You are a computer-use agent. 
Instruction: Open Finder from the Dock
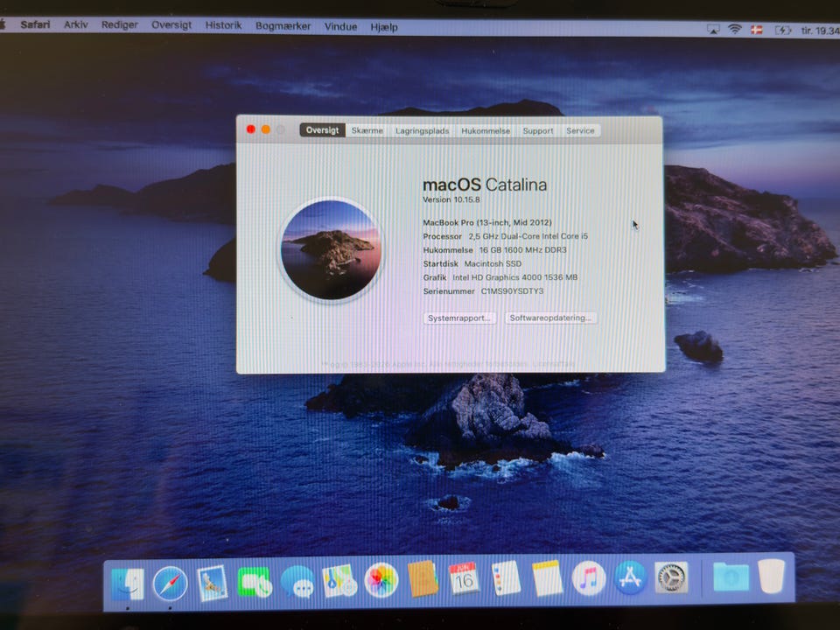128,584
